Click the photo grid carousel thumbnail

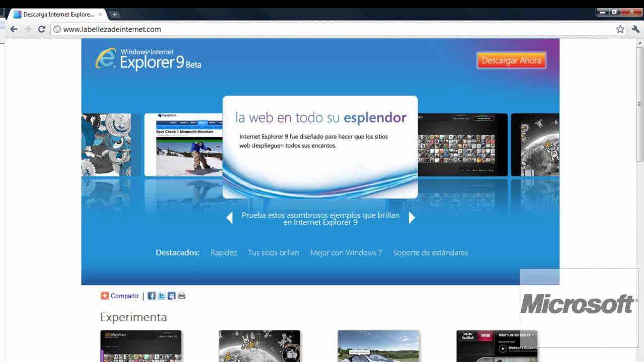click(x=463, y=144)
